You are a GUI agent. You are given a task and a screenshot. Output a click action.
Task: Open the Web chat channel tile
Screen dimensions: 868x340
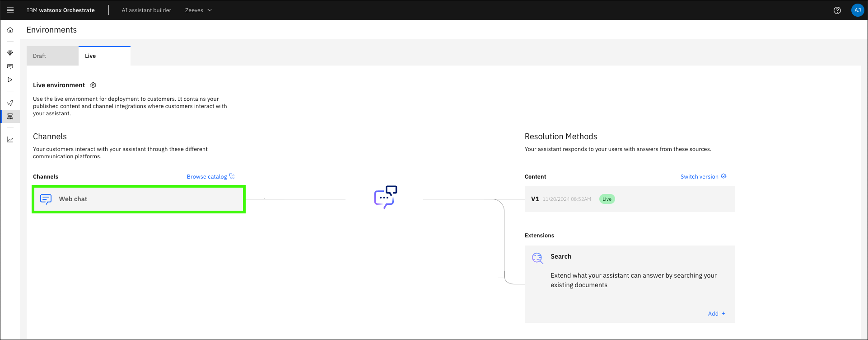coord(139,199)
